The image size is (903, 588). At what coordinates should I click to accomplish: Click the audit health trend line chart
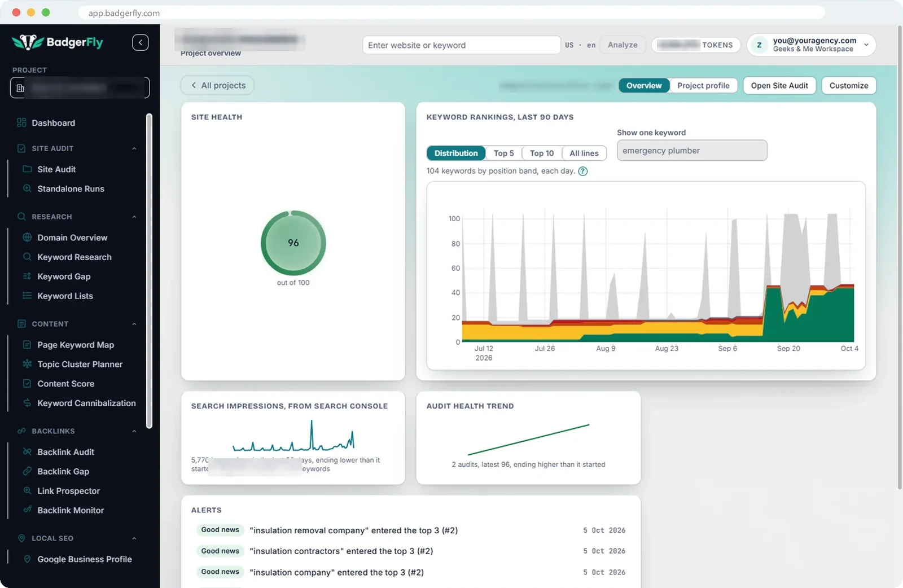click(528, 440)
